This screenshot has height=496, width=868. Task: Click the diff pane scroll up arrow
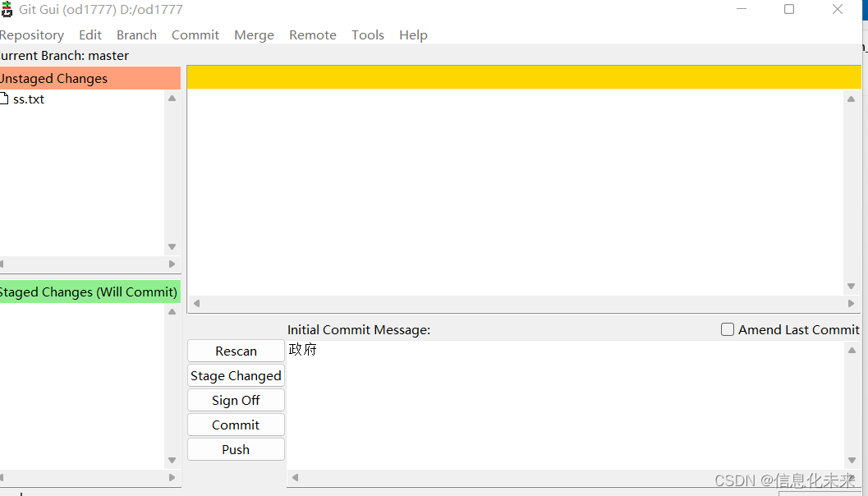point(852,99)
